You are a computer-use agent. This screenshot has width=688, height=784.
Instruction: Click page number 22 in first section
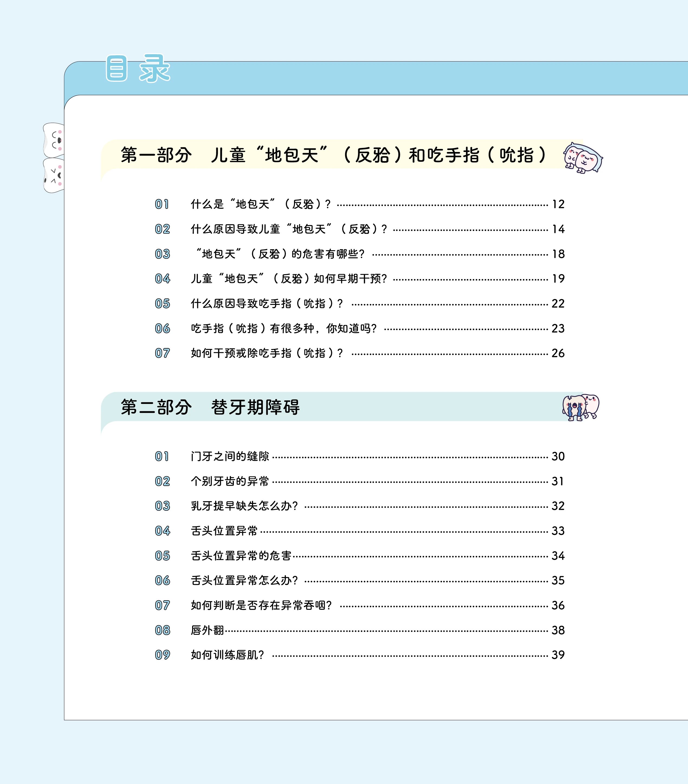tap(558, 303)
